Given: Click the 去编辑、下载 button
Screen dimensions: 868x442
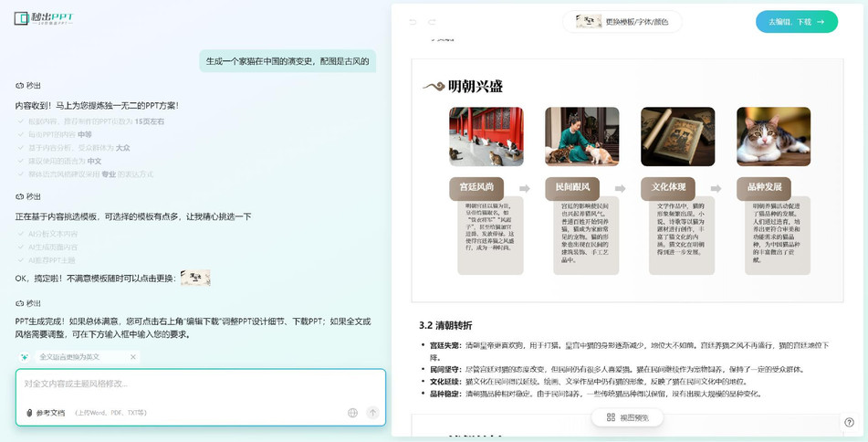Looking at the screenshot, I should [x=797, y=22].
